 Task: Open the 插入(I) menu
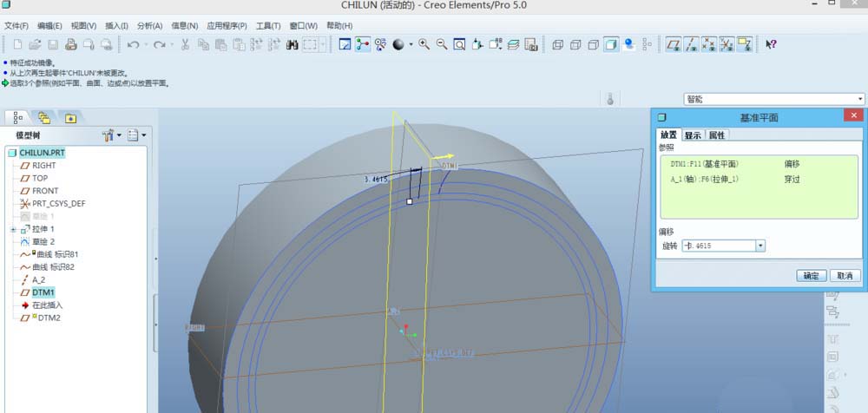117,25
